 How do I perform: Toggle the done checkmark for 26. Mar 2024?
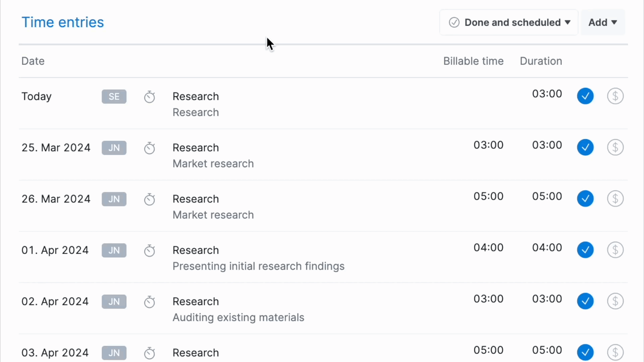(x=585, y=199)
